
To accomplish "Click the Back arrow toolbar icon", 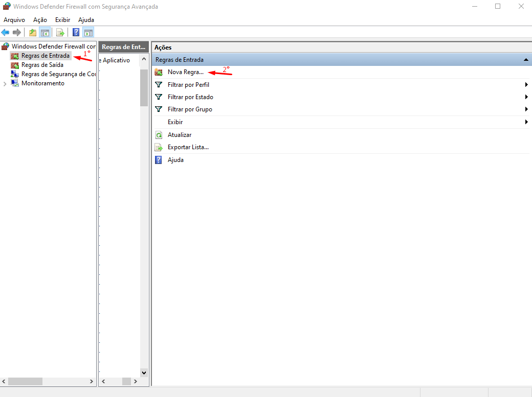I will point(6,33).
